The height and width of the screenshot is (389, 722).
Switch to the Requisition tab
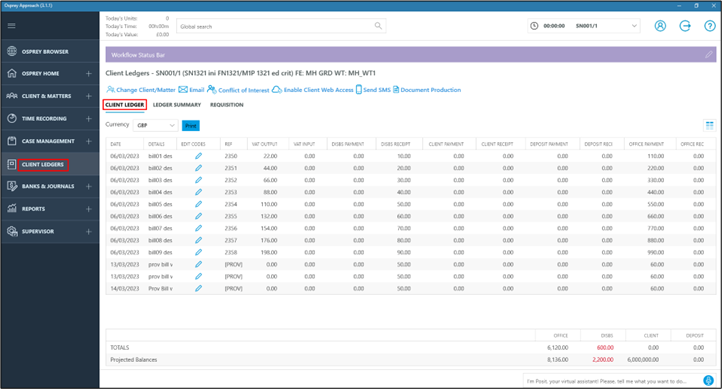coord(227,105)
